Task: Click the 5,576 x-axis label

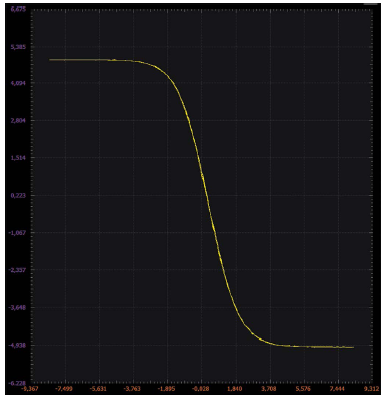Action: [304, 389]
